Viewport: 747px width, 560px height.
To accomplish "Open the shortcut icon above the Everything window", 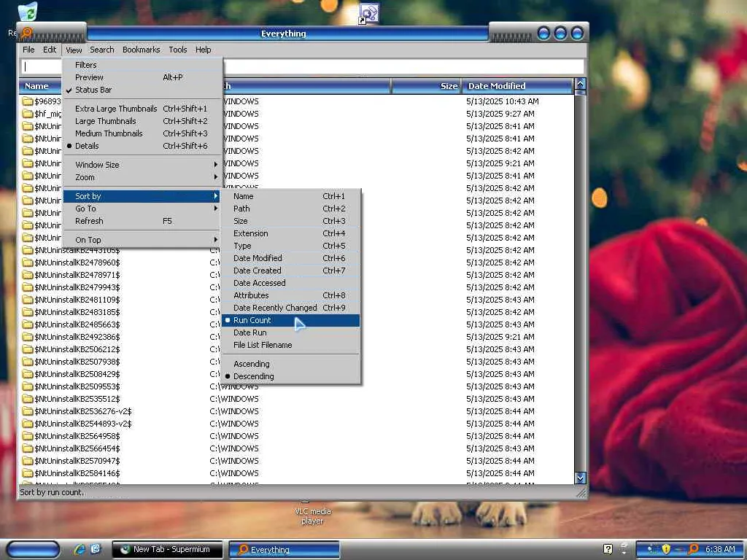I will coord(368,13).
